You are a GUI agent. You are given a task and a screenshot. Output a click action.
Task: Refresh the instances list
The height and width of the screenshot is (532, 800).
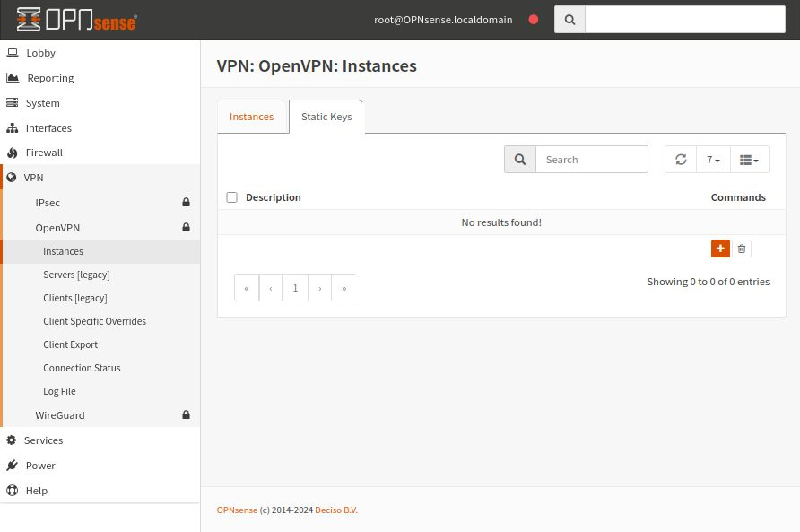pyautogui.click(x=682, y=159)
